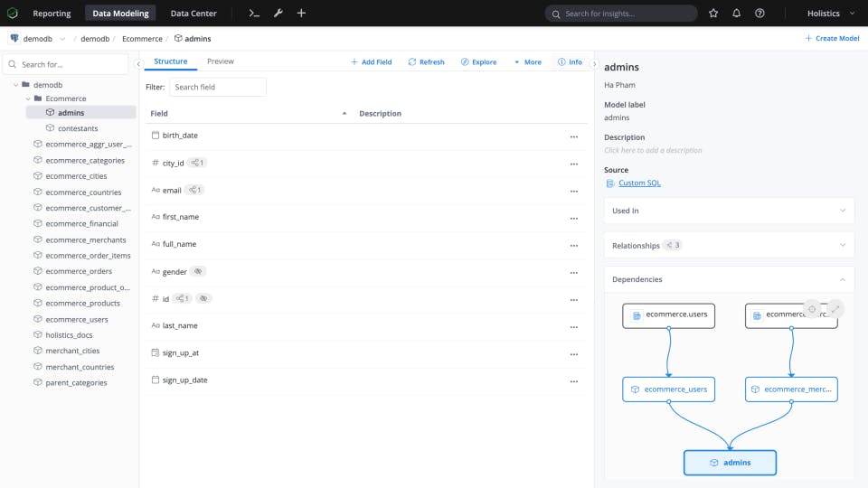
Task: Collapse the left sidebar panel arrow
Action: coord(138,64)
